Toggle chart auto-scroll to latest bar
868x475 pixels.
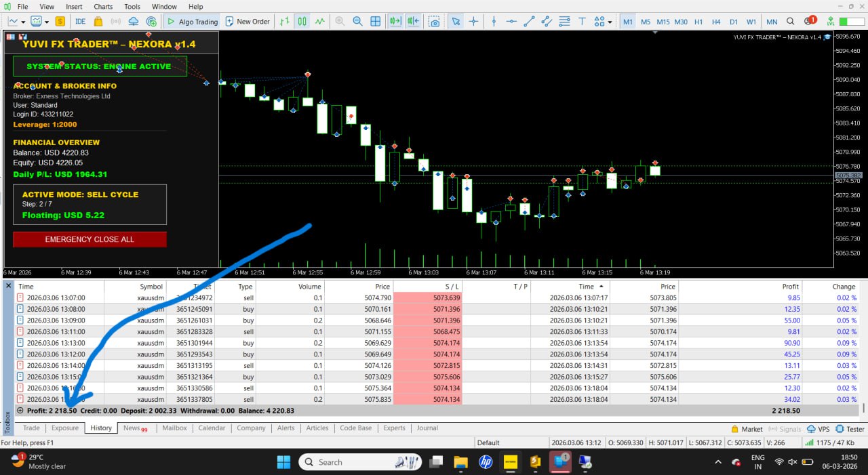click(395, 22)
